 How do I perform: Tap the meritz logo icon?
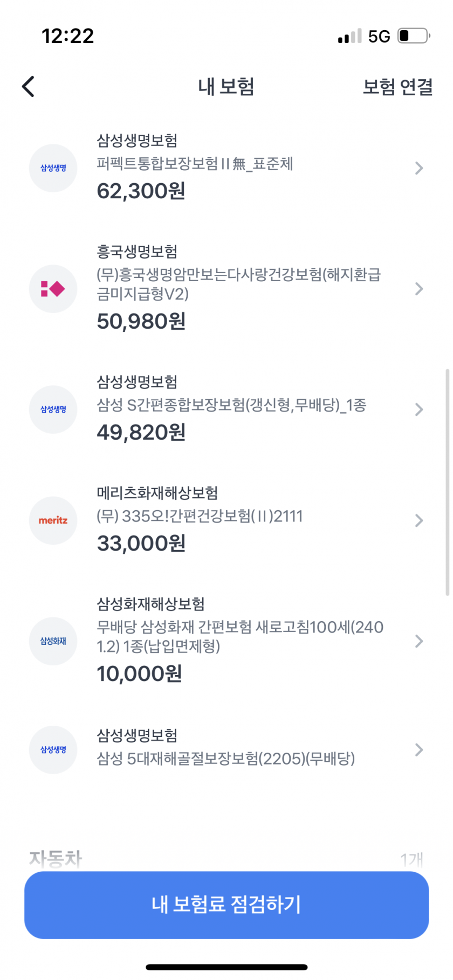[x=53, y=520]
